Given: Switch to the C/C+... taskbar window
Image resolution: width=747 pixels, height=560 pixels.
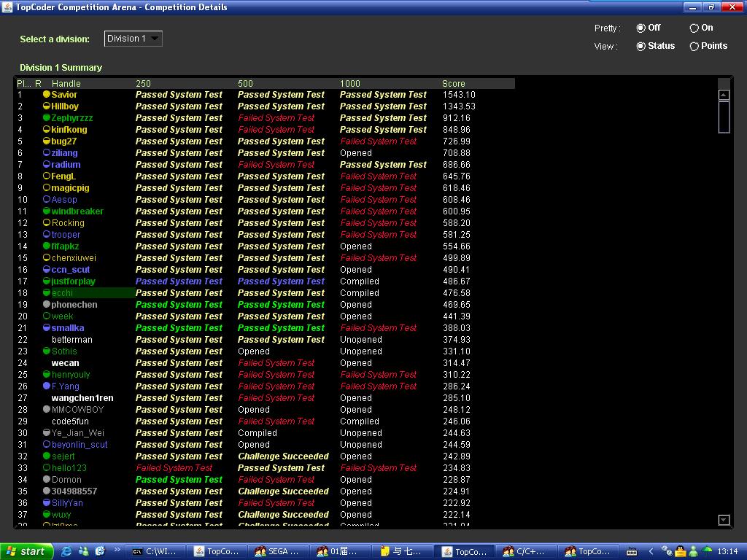Looking at the screenshot, I should pyautogui.click(x=525, y=551).
